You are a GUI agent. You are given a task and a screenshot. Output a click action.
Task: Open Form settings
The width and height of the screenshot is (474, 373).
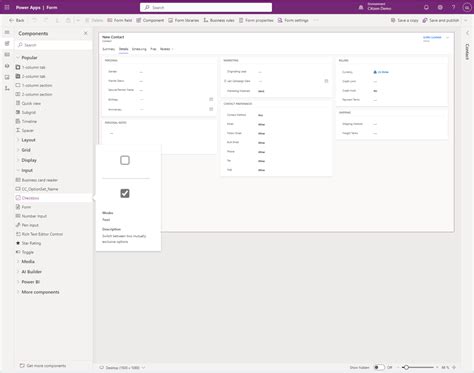[x=293, y=20]
